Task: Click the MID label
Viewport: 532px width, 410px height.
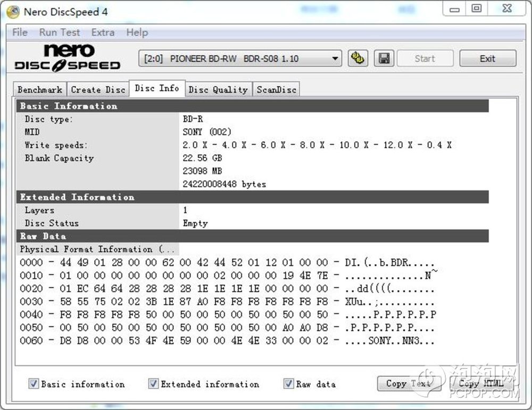Action: (32, 132)
